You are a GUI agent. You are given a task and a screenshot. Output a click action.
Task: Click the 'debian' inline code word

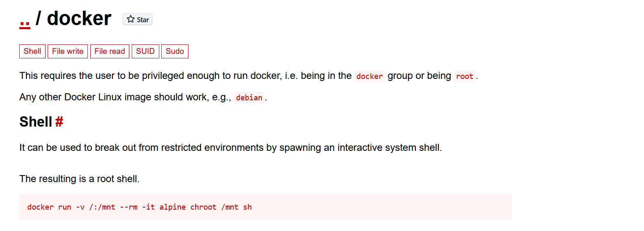coord(249,98)
